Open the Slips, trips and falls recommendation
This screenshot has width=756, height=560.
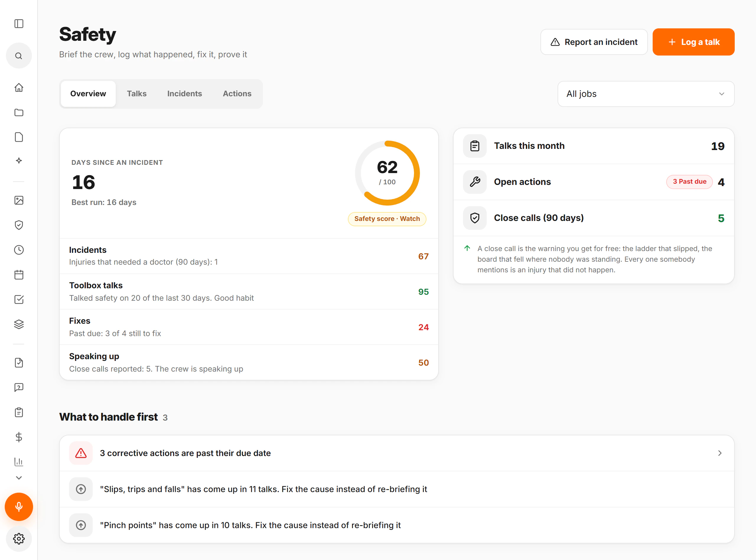397,489
